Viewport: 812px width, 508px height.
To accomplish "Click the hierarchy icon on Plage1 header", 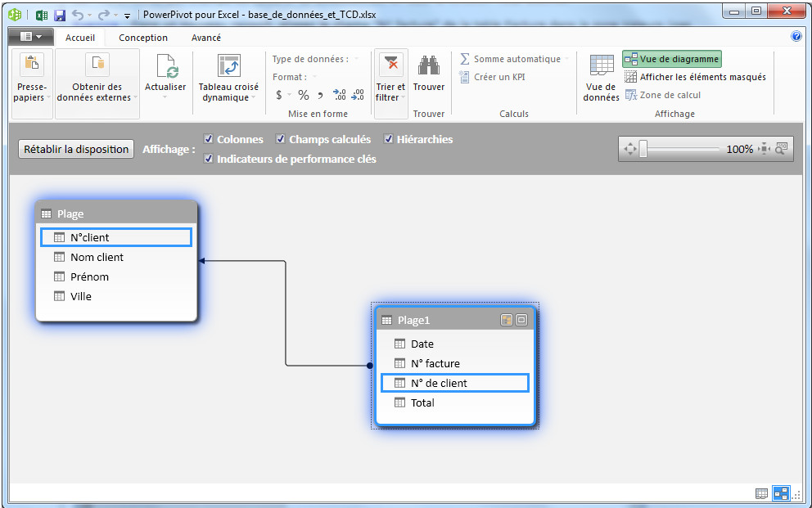I will click(507, 320).
